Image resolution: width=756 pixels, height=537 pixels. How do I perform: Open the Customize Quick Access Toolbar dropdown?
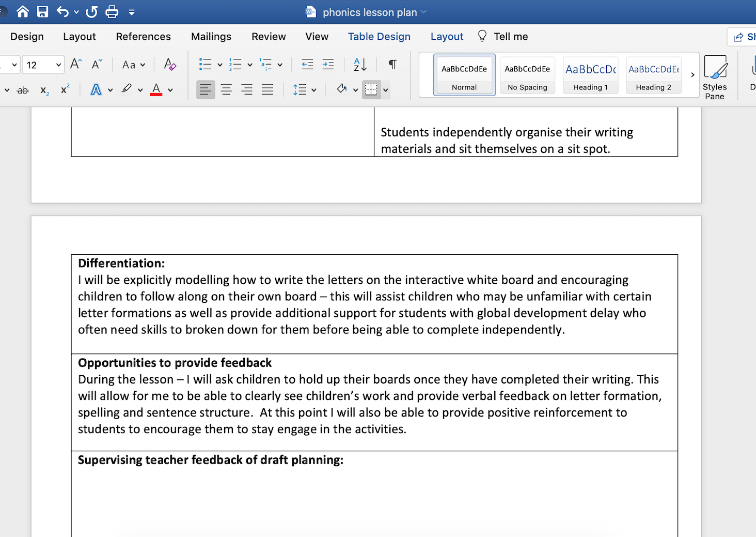pos(132,12)
